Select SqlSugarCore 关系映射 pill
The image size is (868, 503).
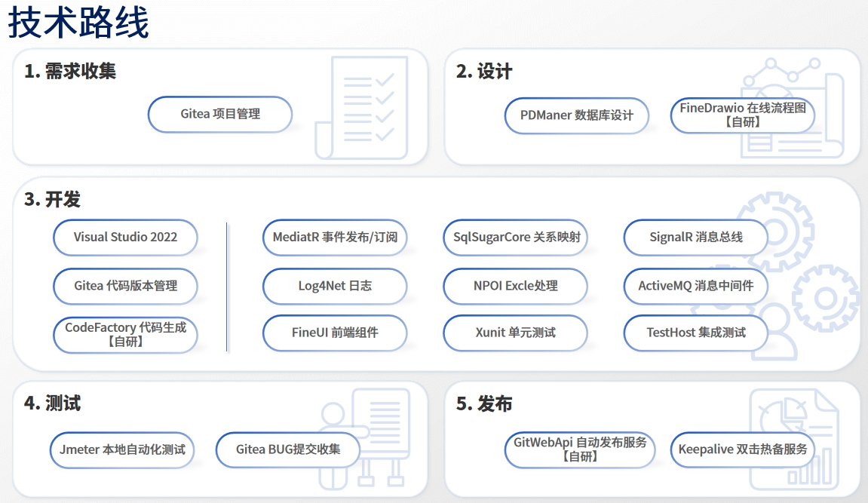point(515,238)
